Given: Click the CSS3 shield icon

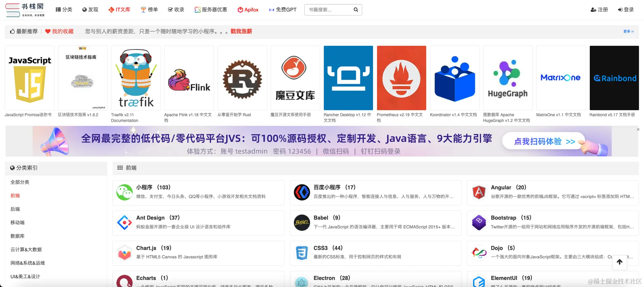Looking at the screenshot, I should 302,253.
